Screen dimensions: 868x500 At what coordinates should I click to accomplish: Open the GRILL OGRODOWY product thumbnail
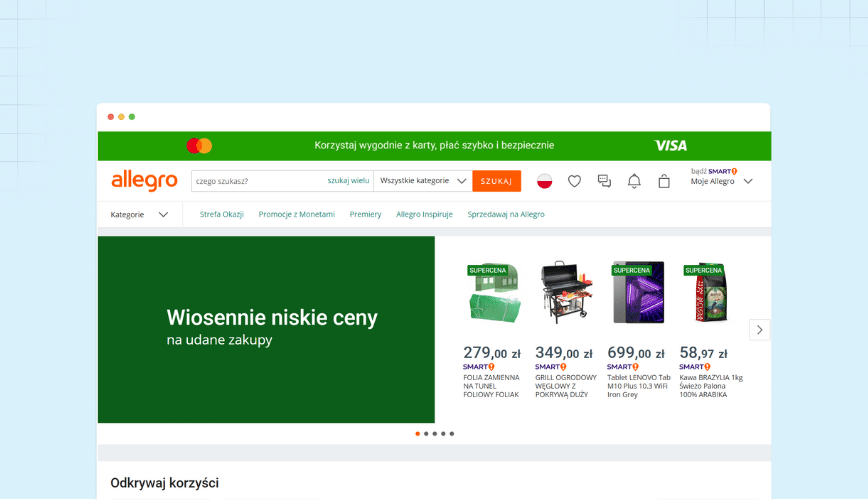click(565, 291)
